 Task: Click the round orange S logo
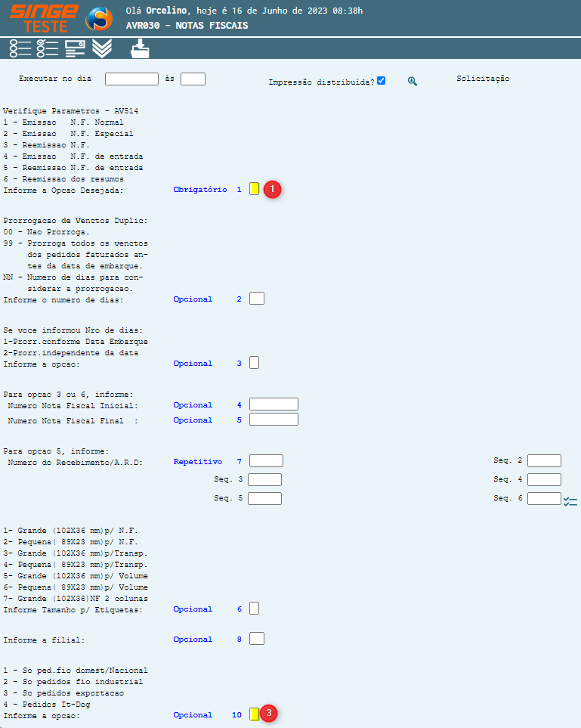point(99,19)
